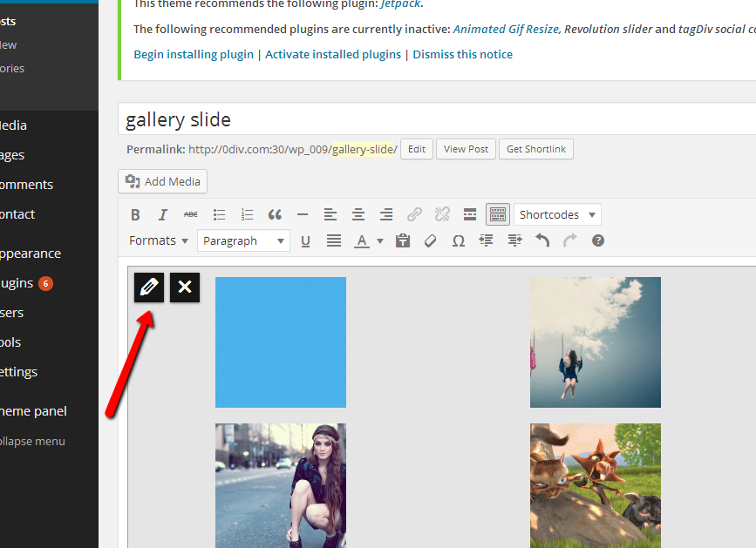Insert a blockquote using the quote icon
The image size is (756, 548).
(275, 214)
